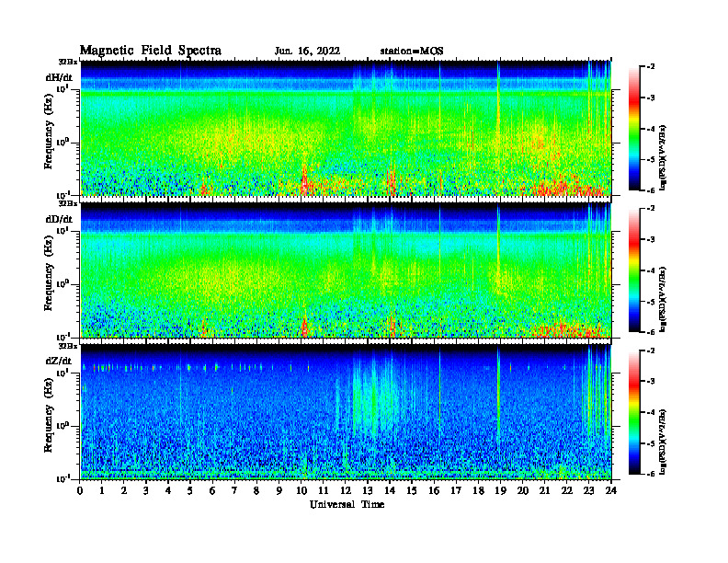The width and height of the screenshot is (728, 563).
Task: Click the '32Hz' tick label of the dH/dt panel
Action: [x=67, y=62]
